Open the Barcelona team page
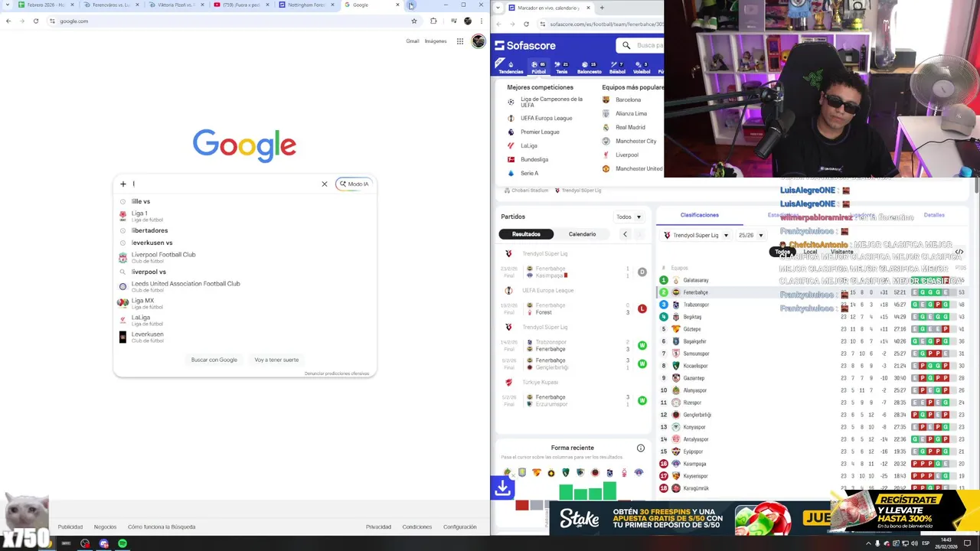980x551 pixels. (622, 99)
